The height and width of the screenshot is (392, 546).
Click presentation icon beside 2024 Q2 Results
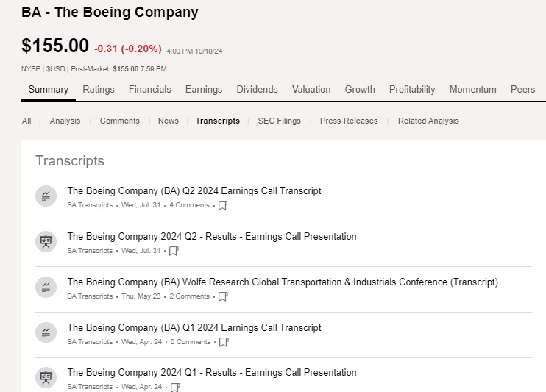coord(46,242)
